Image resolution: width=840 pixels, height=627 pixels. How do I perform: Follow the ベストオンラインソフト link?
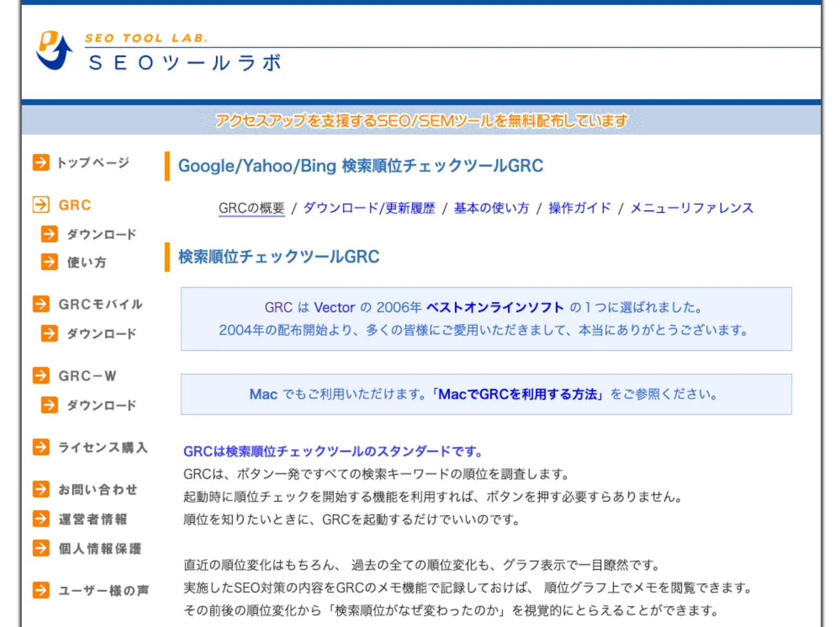tap(495, 307)
